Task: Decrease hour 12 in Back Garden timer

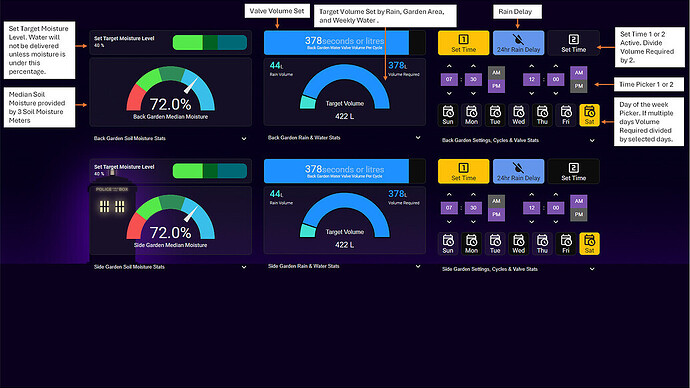Action: click(x=532, y=93)
